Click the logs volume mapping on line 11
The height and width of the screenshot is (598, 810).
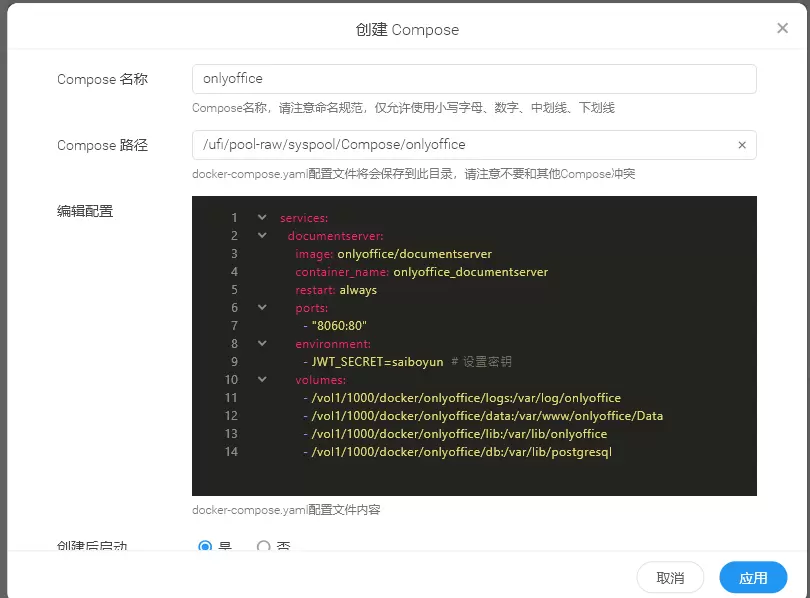pos(466,398)
